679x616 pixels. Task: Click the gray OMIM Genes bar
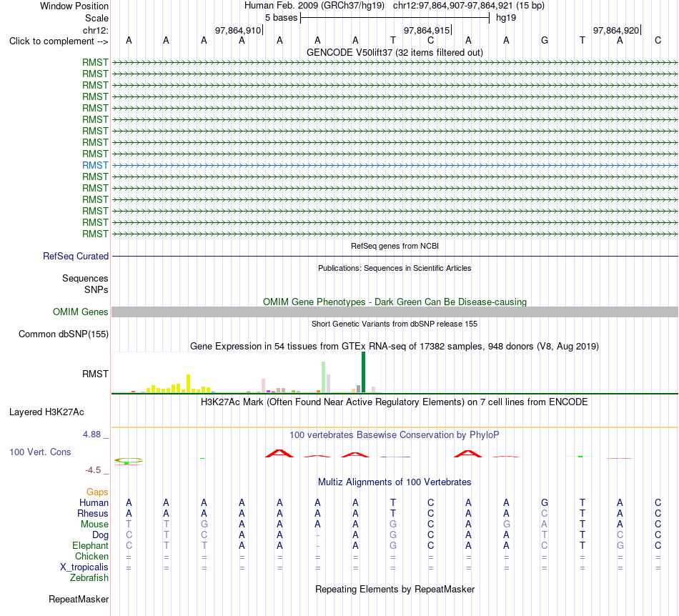coord(395,312)
